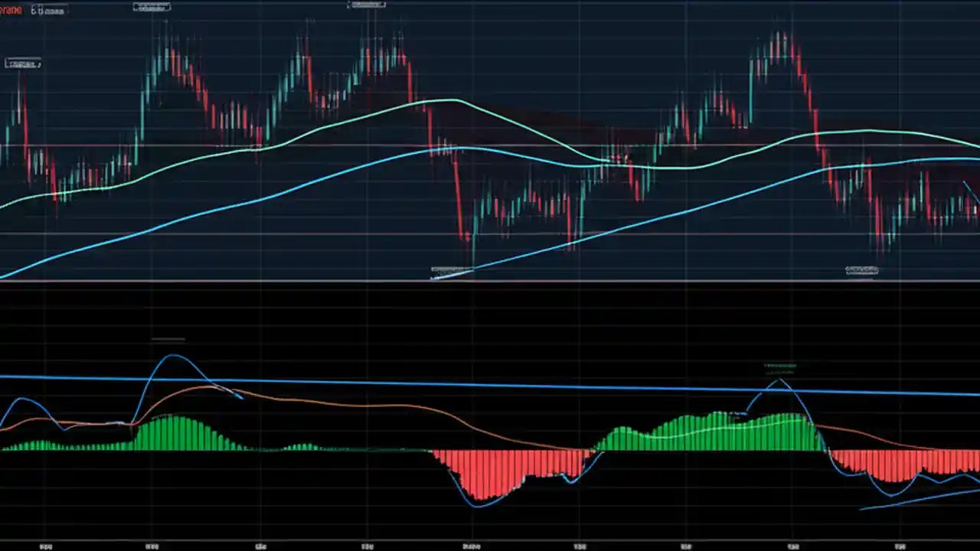Click the green annotation text in the lower pane
Screen dimensions: 980x551
point(781,366)
